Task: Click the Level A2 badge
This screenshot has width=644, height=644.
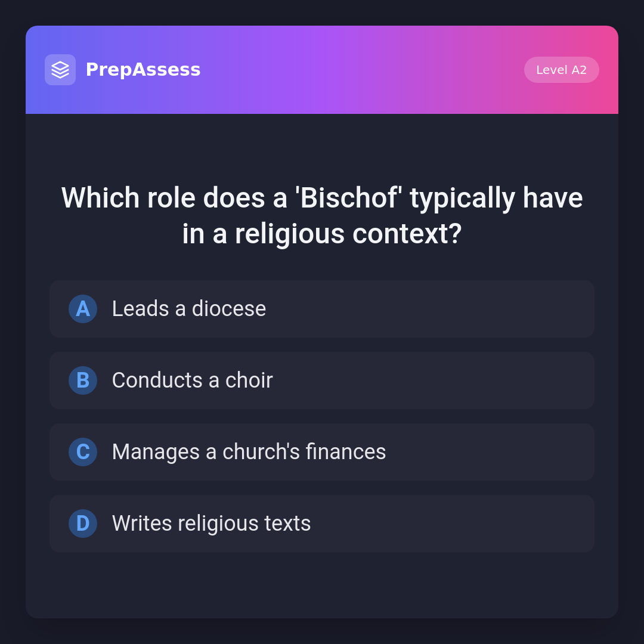Action: 561,70
